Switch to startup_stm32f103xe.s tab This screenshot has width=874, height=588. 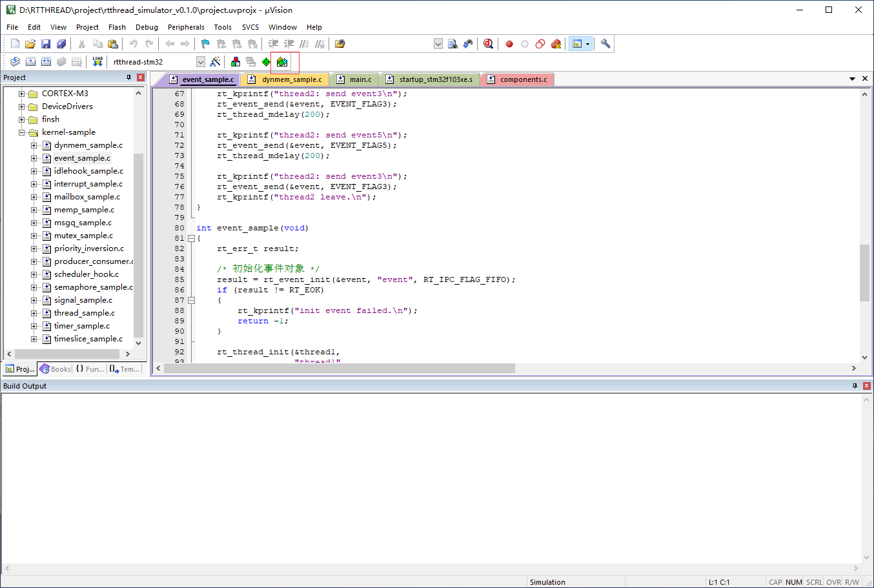point(429,79)
